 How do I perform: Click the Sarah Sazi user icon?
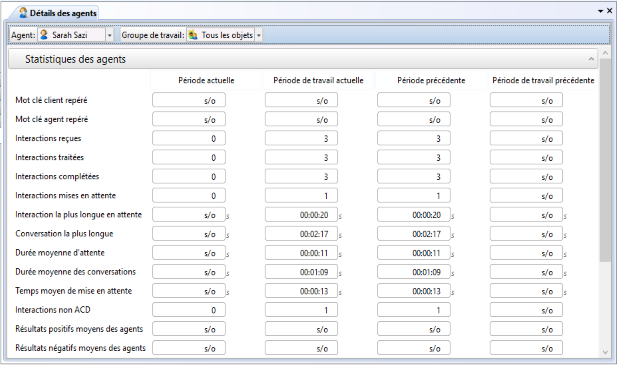pos(44,35)
